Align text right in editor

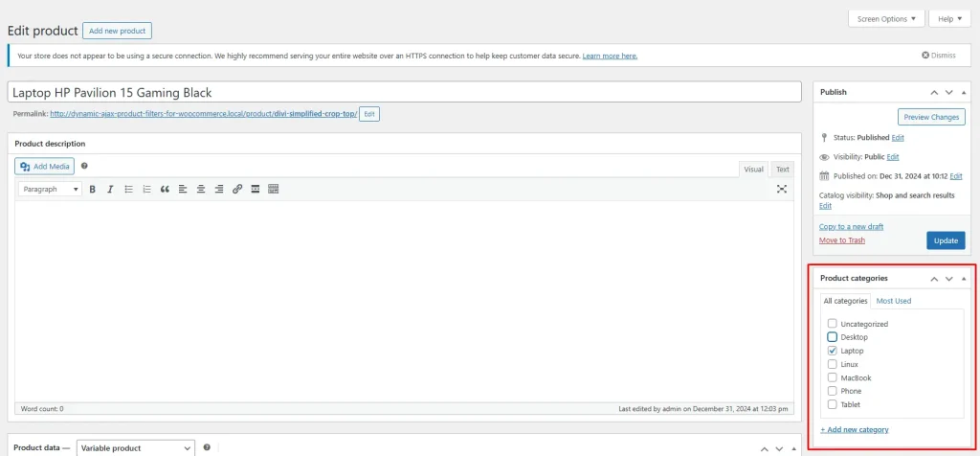click(x=219, y=189)
